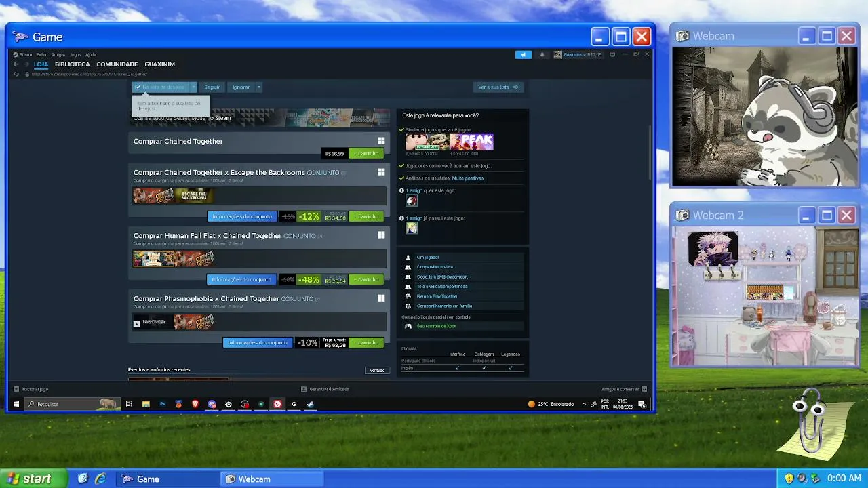Screen dimensions: 868x488
Task: Open Discord from inner taskbar
Action: click(x=212, y=404)
